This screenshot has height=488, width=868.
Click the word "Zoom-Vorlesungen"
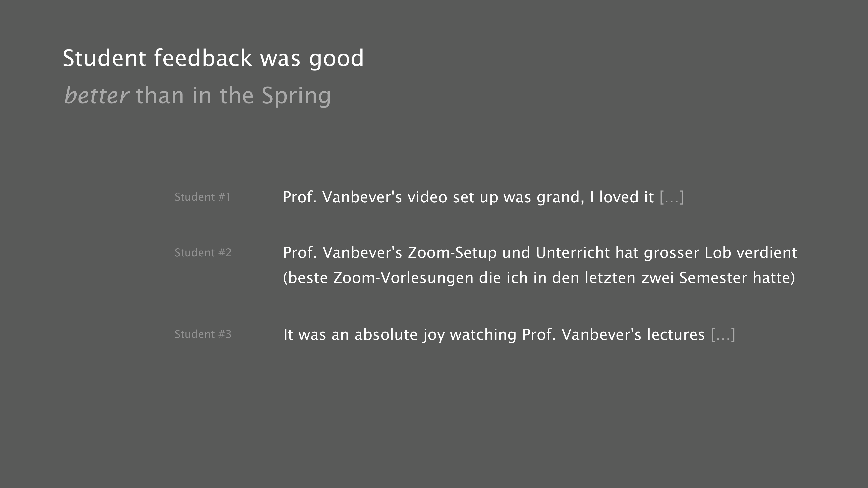click(x=403, y=278)
